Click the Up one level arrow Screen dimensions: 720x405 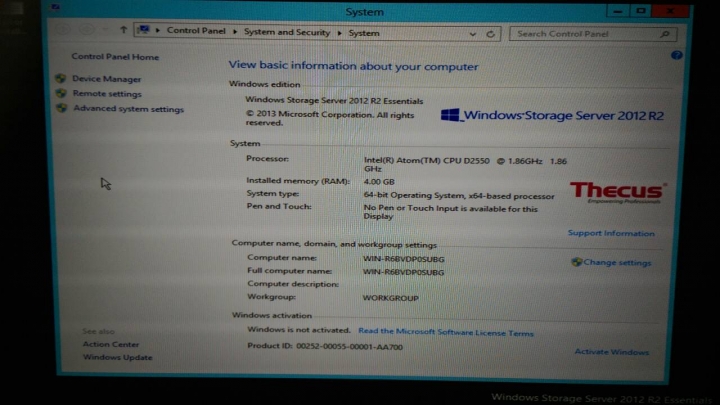(x=123, y=30)
